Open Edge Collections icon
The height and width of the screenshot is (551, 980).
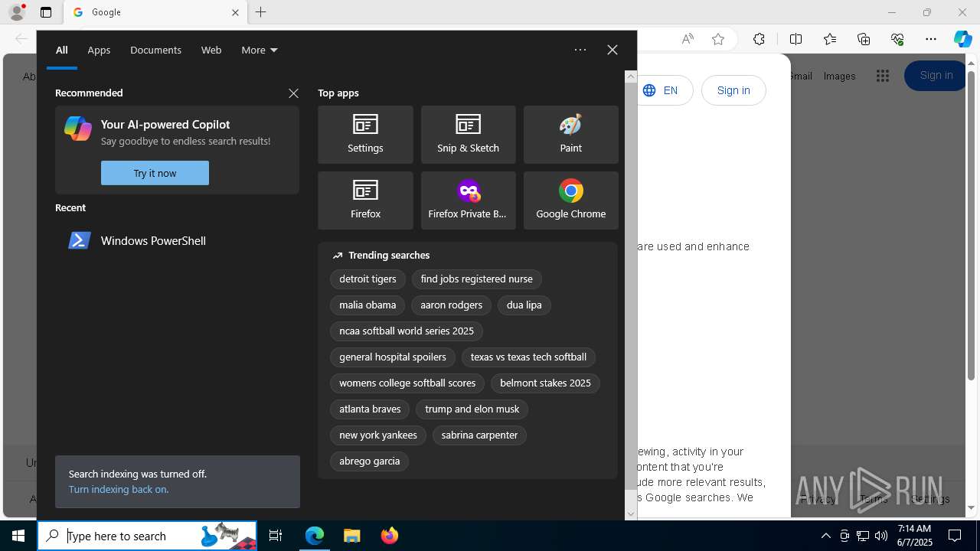[864, 39]
